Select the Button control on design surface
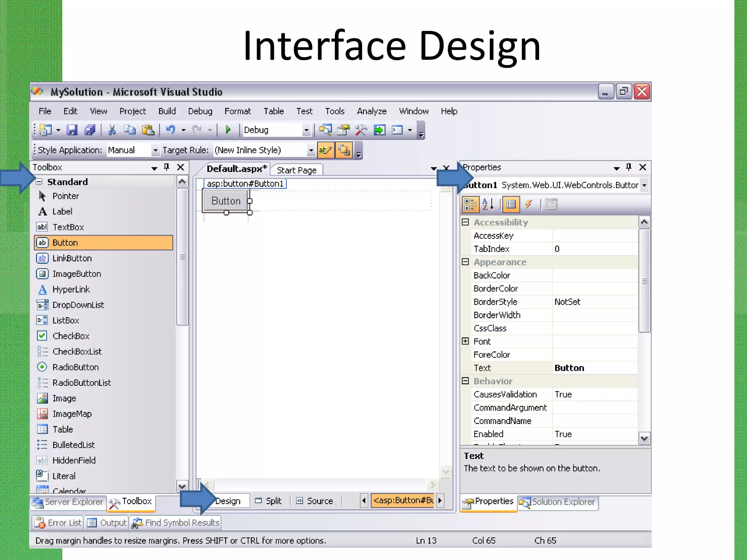The height and width of the screenshot is (560, 747). [x=226, y=201]
